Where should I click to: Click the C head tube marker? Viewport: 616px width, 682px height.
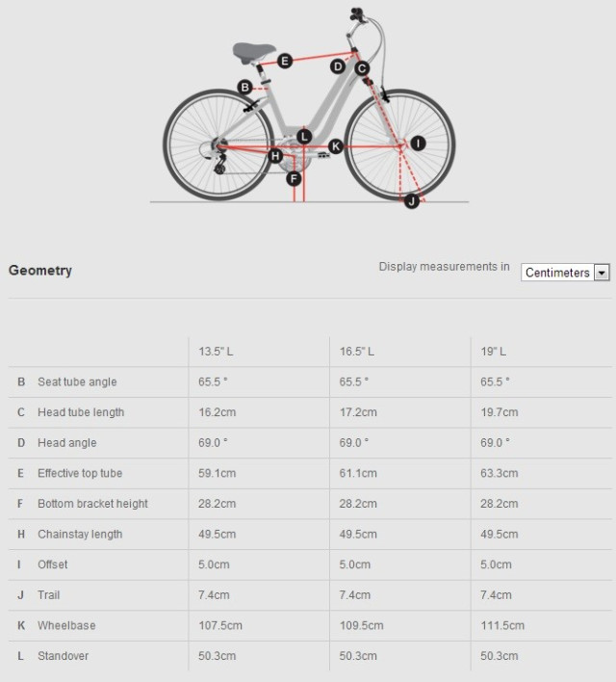click(x=362, y=68)
